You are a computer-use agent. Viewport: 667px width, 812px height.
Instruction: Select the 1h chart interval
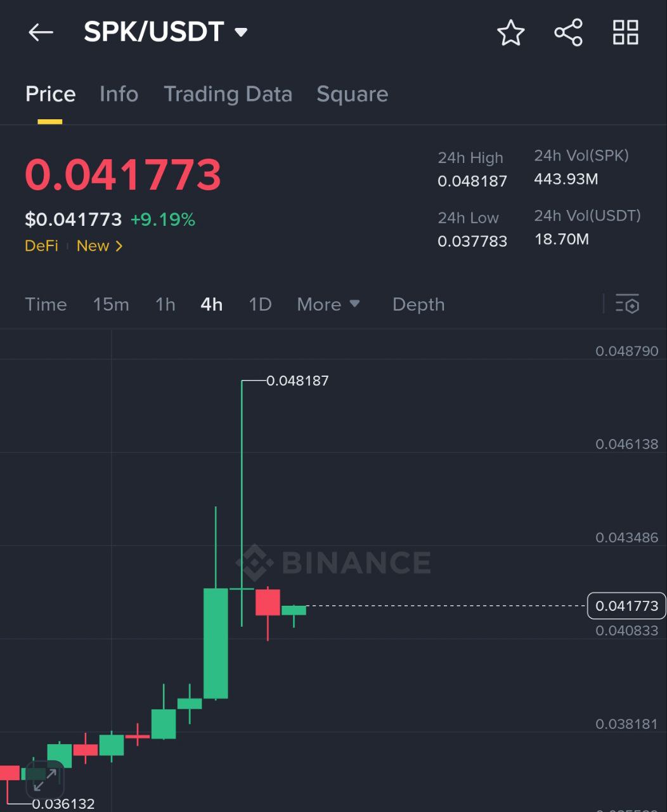point(165,304)
